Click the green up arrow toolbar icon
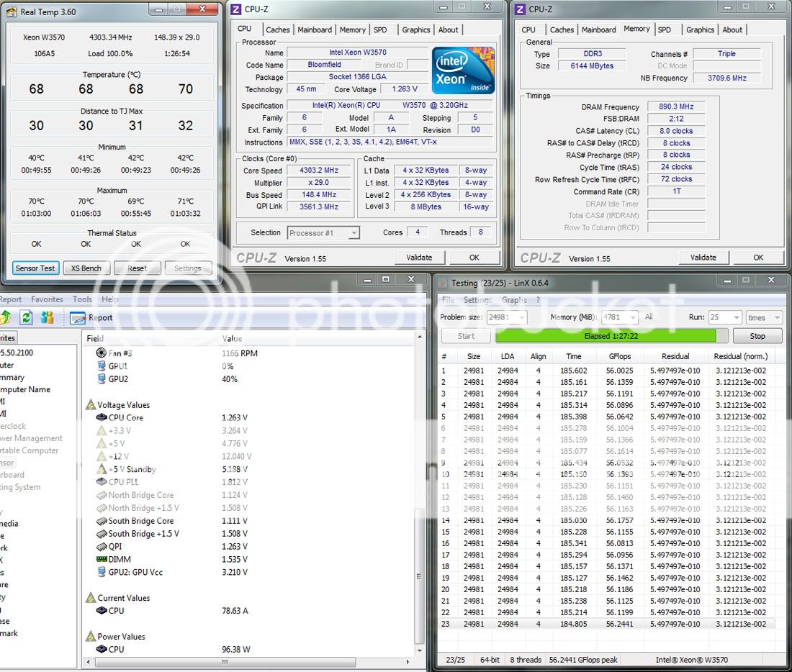The width and height of the screenshot is (792, 672). (6, 317)
